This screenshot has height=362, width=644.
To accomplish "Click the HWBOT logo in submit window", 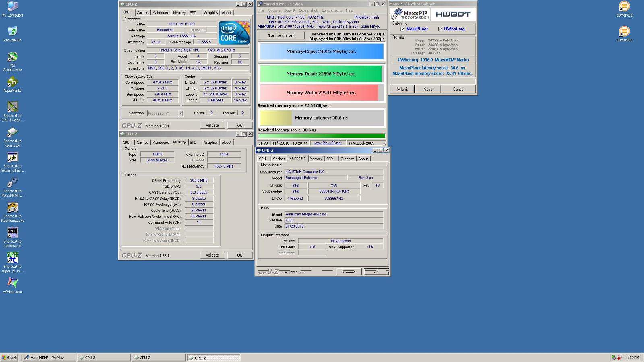I will (x=453, y=14).
